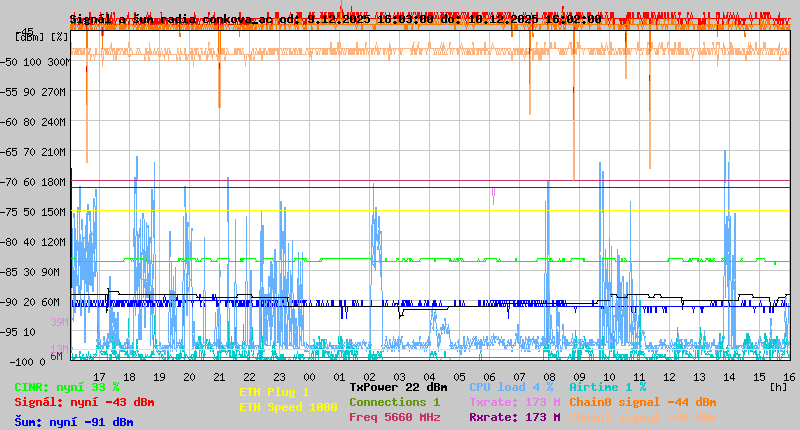Screen dimensions: 800x430
Task: Click hour '02' on the time axis
Action: (369, 377)
